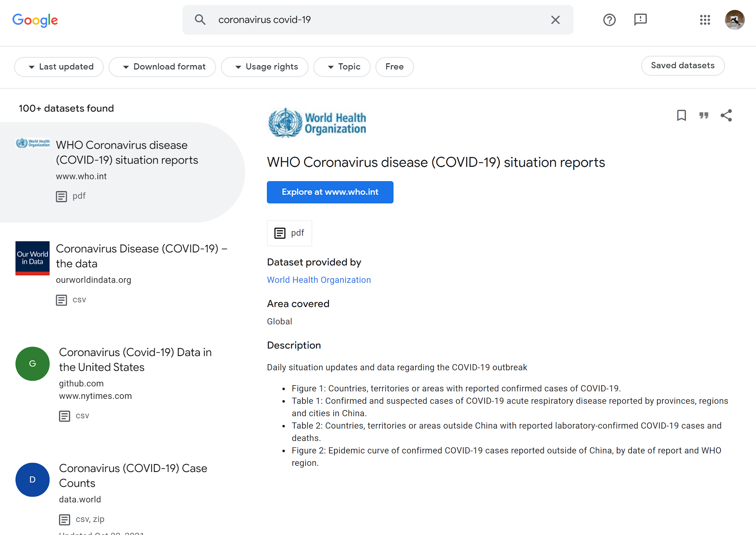This screenshot has height=535, width=756.
Task: Click the 'Dataset provided by' heading
Action: [314, 262]
